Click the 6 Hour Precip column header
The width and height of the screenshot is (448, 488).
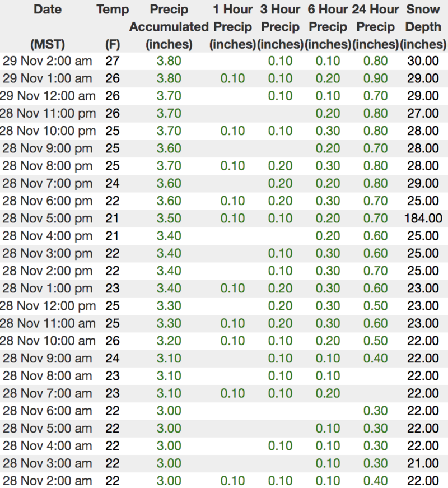pyautogui.click(x=328, y=26)
